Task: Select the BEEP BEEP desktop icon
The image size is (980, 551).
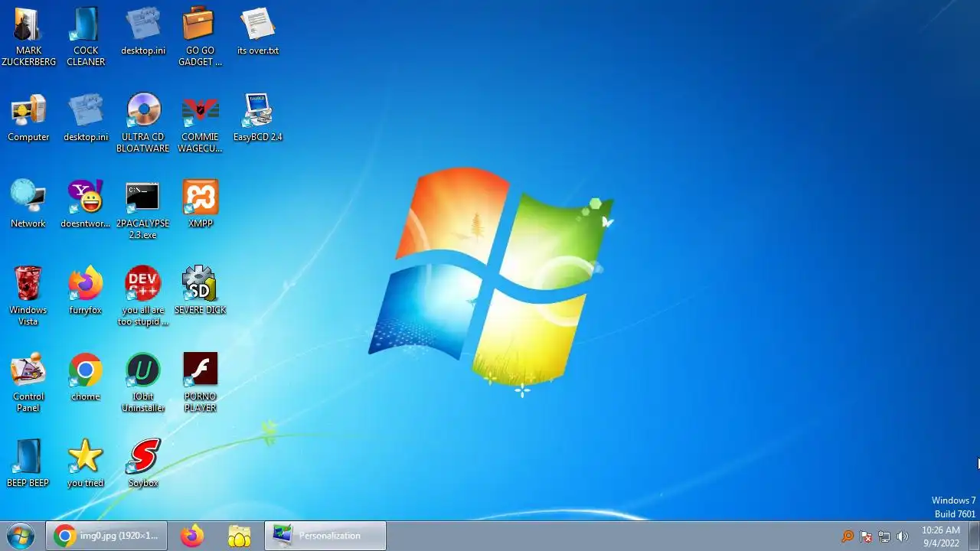Action: coord(28,464)
